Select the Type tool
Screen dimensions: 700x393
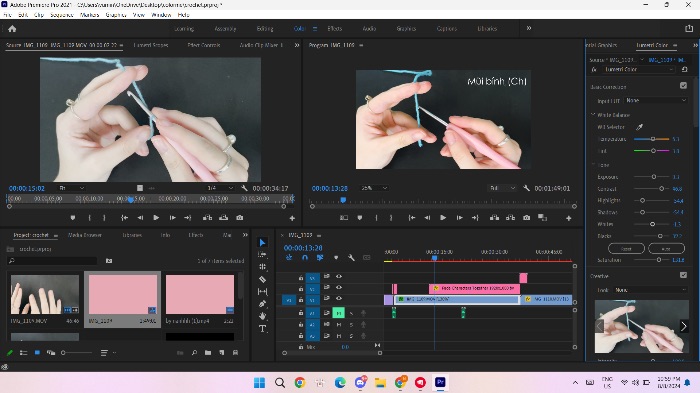click(262, 329)
